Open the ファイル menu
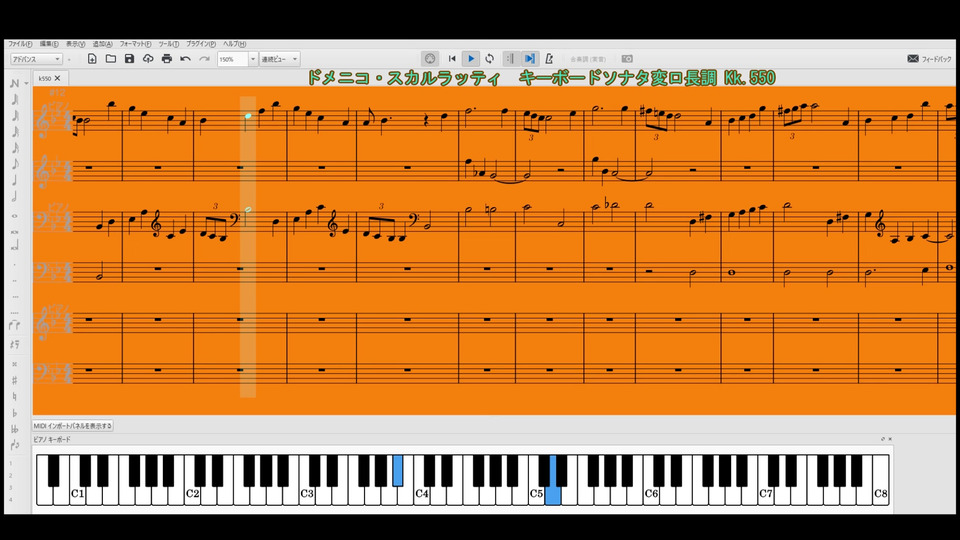 click(x=20, y=44)
